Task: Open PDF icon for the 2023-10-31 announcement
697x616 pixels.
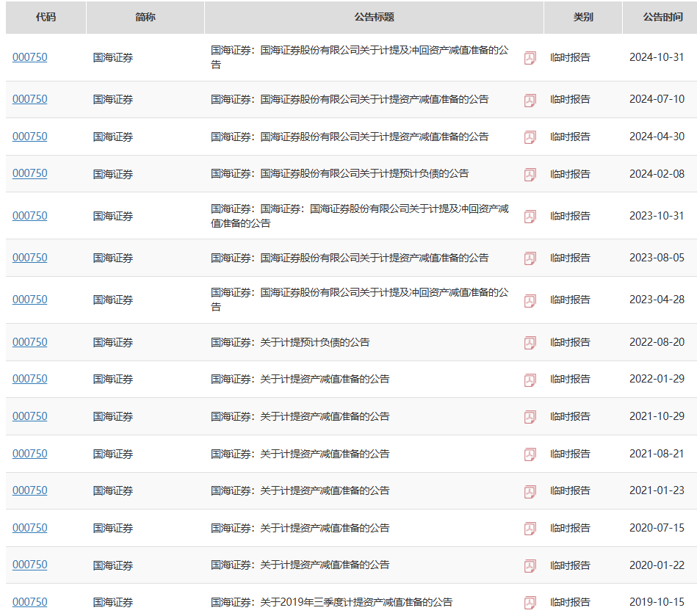Action: pos(530,217)
